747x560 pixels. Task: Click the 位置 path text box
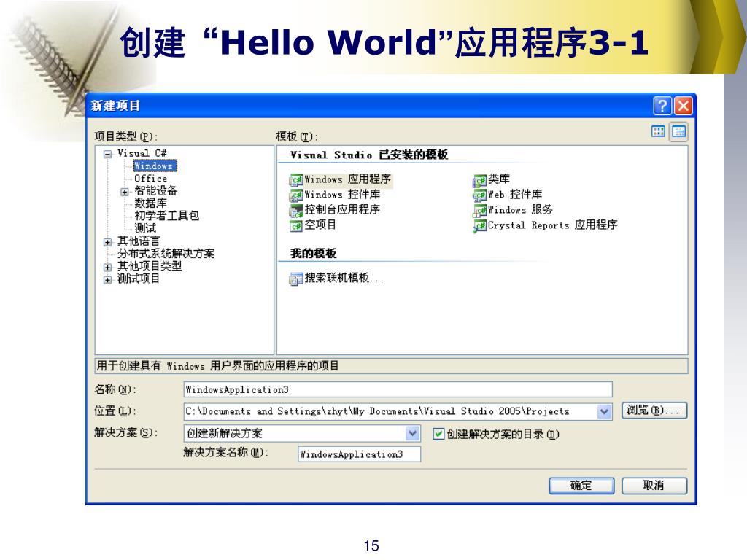point(391,411)
